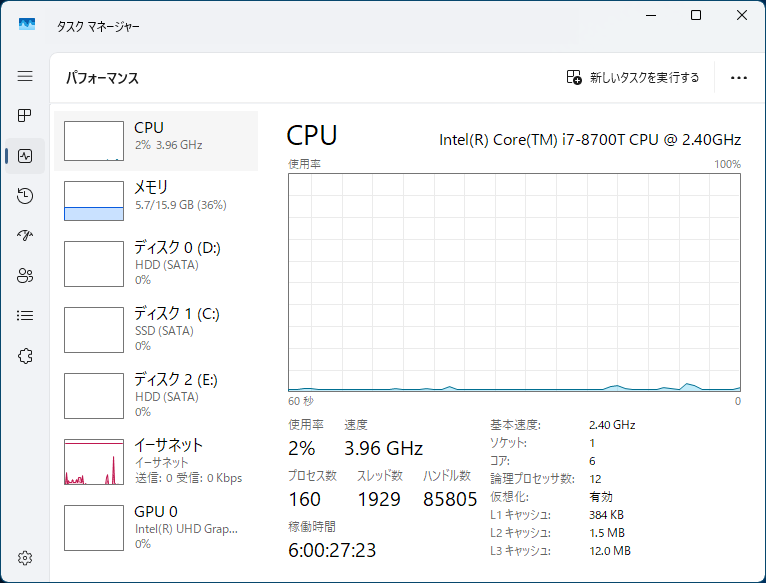Open the three-dots more options menu
The height and width of the screenshot is (583, 766).
point(739,77)
